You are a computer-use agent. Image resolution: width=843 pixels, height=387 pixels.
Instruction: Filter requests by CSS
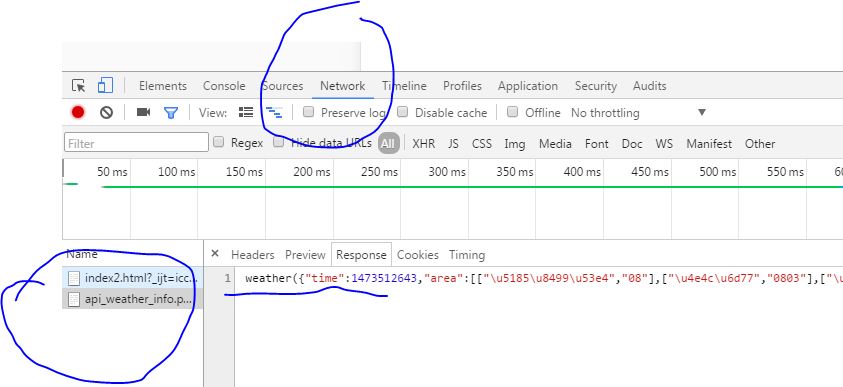point(482,144)
